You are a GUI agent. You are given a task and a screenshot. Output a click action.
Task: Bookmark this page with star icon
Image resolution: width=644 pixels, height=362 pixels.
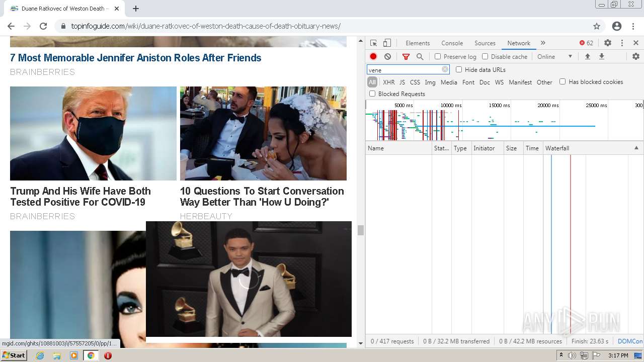(x=597, y=26)
